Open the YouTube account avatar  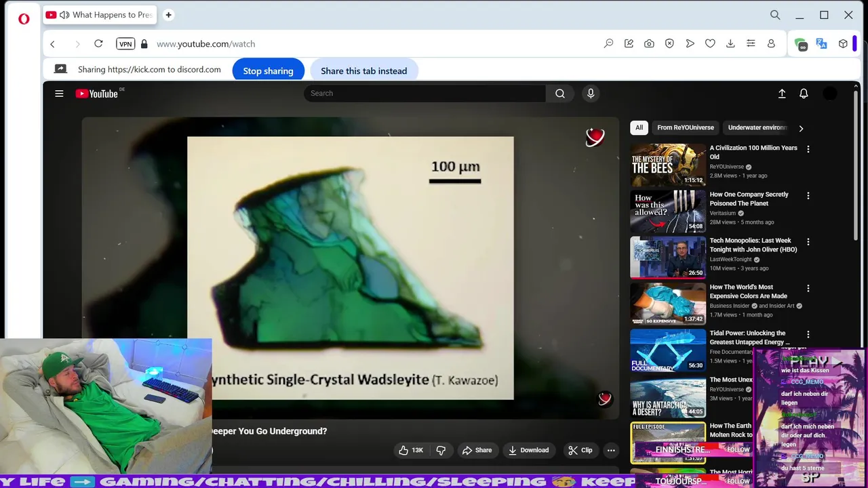pos(830,94)
